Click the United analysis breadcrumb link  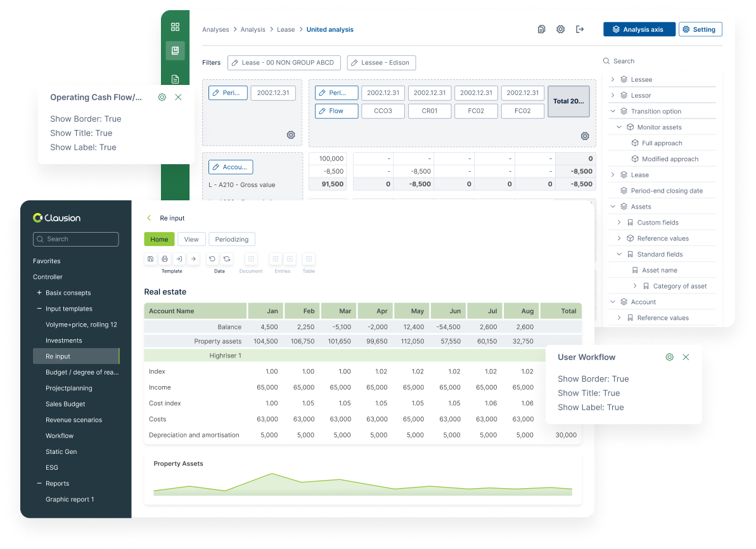click(330, 29)
